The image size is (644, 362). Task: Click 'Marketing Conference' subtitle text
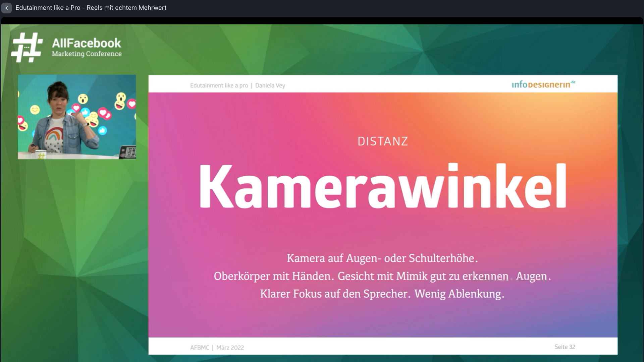[87, 54]
